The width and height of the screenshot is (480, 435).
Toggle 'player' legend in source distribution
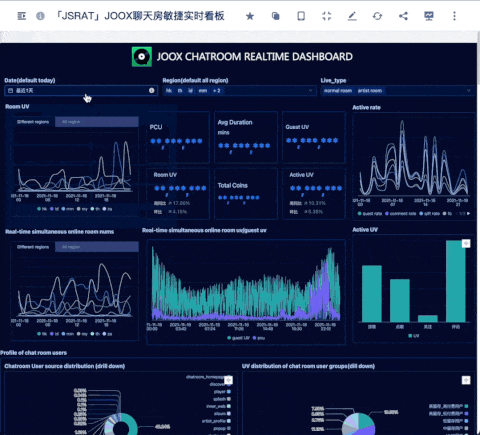(222, 392)
